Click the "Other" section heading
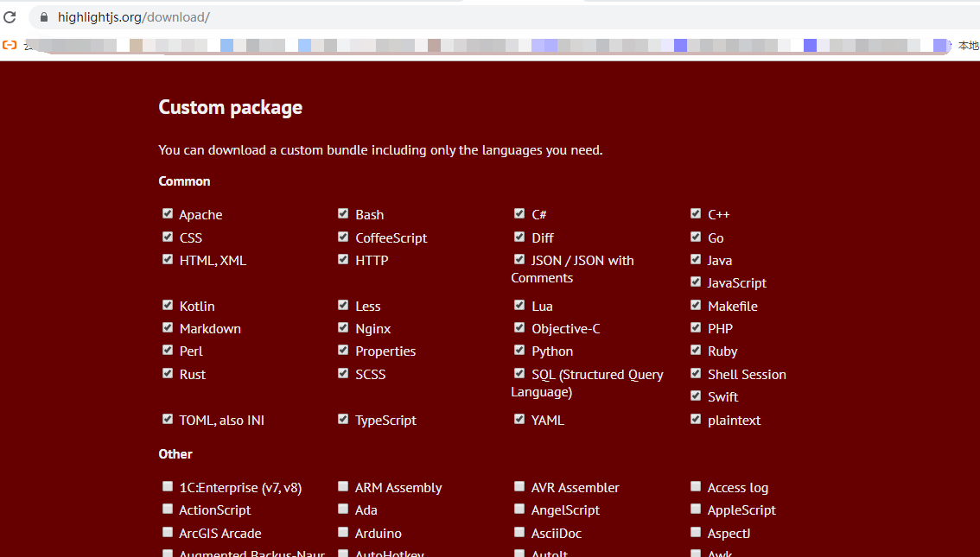The height and width of the screenshot is (557, 980). click(x=175, y=454)
